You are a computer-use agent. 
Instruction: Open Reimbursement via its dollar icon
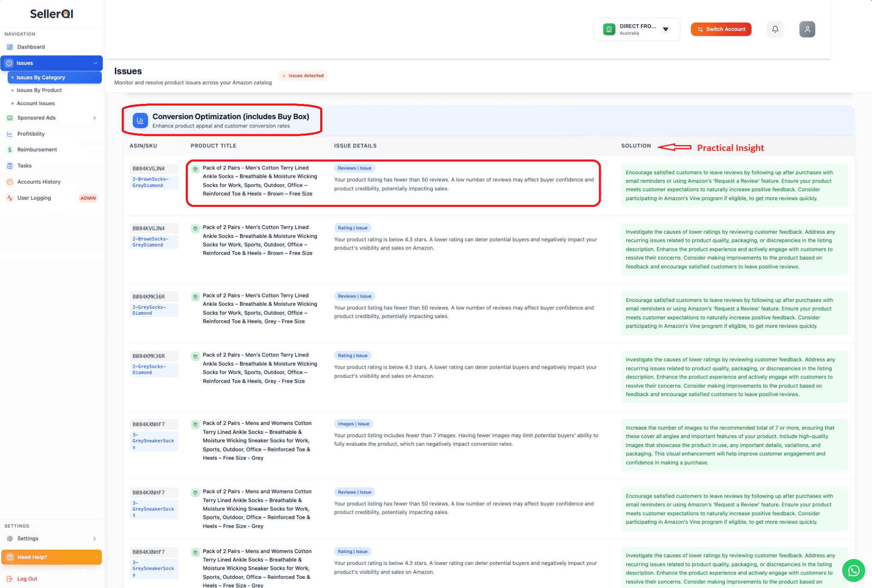[x=9, y=149]
